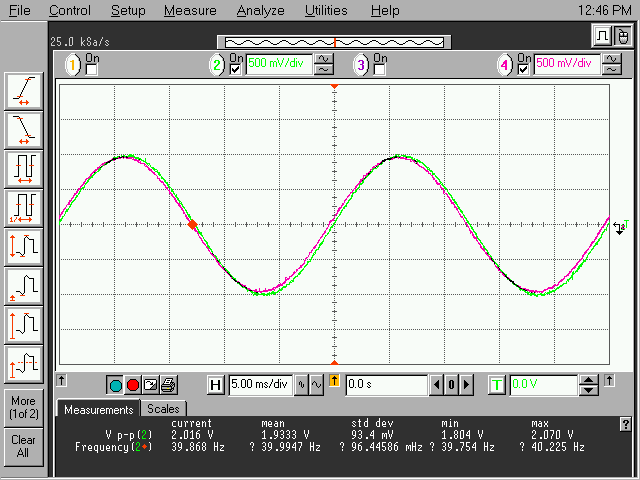Select the fall time measurement icon
The width and height of the screenshot is (640, 480).
point(24,130)
